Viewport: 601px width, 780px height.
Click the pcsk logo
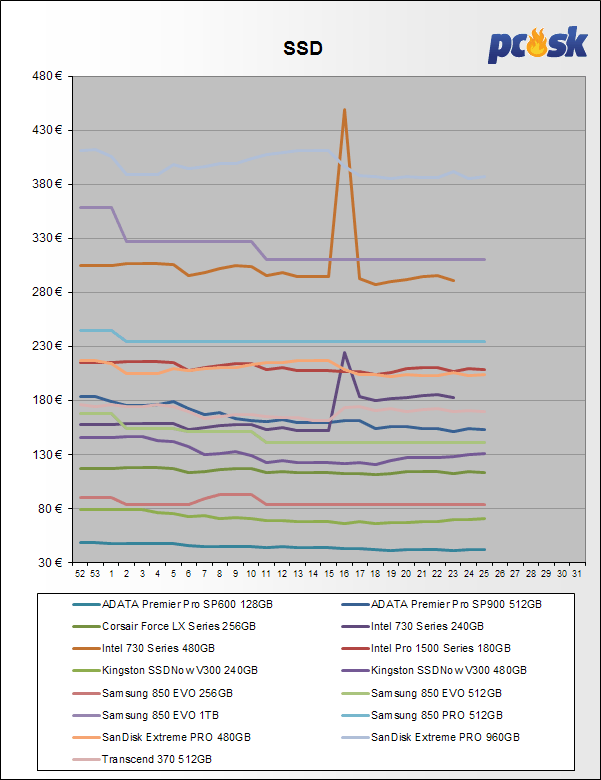coord(537,44)
